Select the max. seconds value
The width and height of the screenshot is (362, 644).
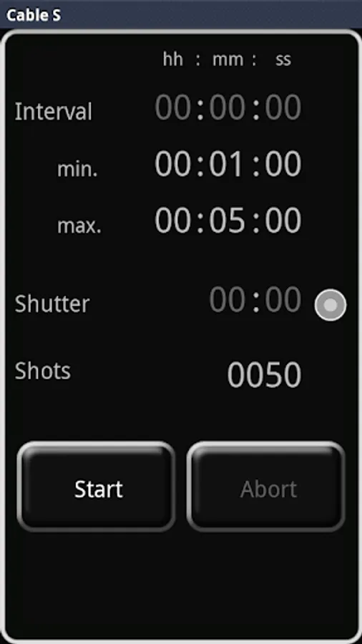click(x=283, y=220)
